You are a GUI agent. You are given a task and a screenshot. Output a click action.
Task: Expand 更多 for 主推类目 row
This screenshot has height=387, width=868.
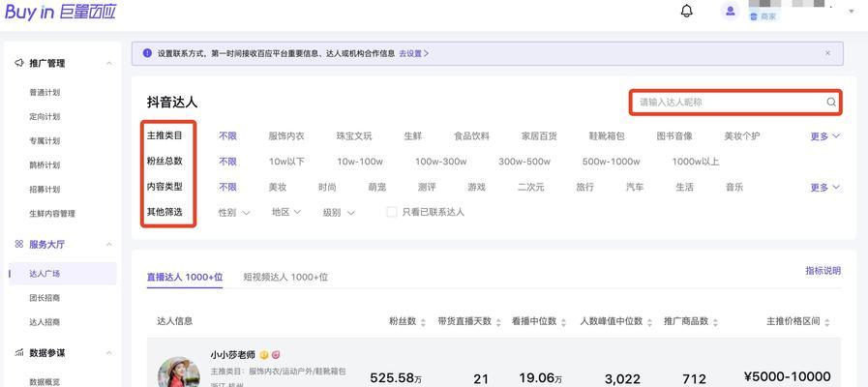pos(824,136)
